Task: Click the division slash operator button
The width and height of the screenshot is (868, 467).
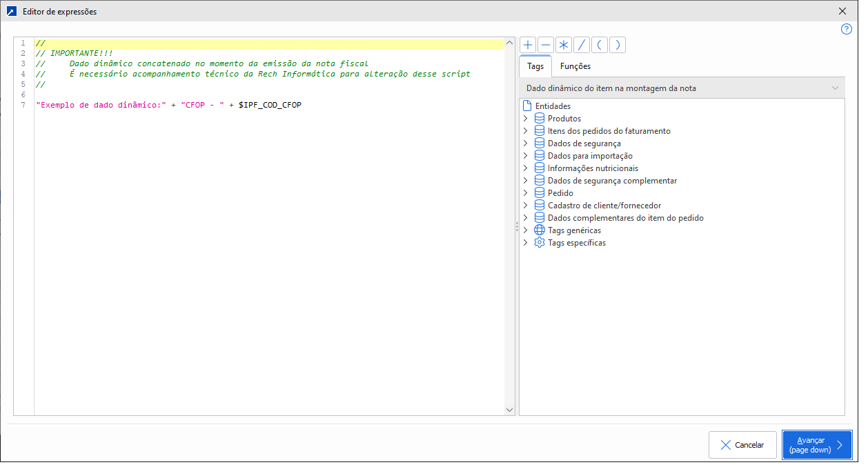Action: tap(582, 45)
